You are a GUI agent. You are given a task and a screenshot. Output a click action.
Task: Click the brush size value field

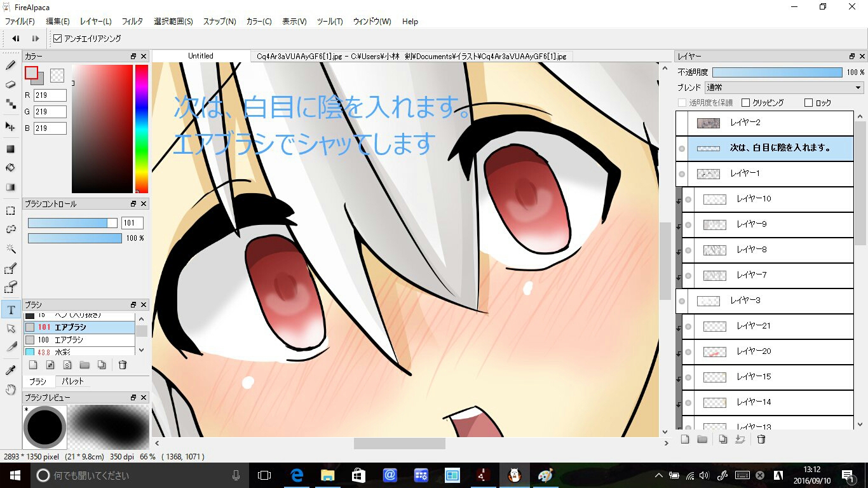132,223
